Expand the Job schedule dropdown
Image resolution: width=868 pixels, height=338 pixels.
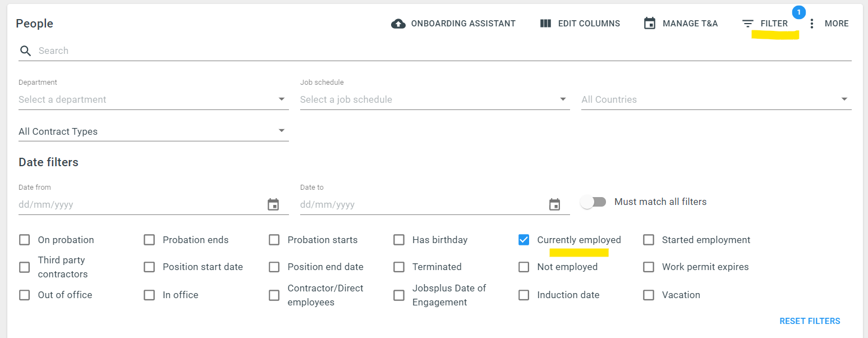[x=435, y=99]
